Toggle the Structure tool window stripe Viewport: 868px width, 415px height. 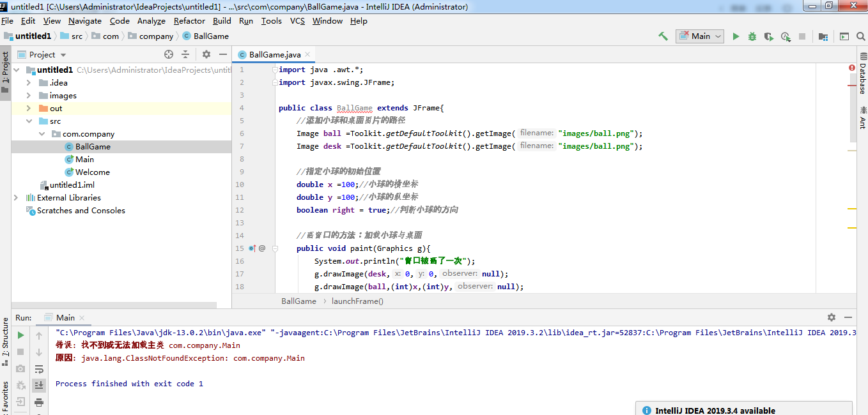click(x=5, y=342)
